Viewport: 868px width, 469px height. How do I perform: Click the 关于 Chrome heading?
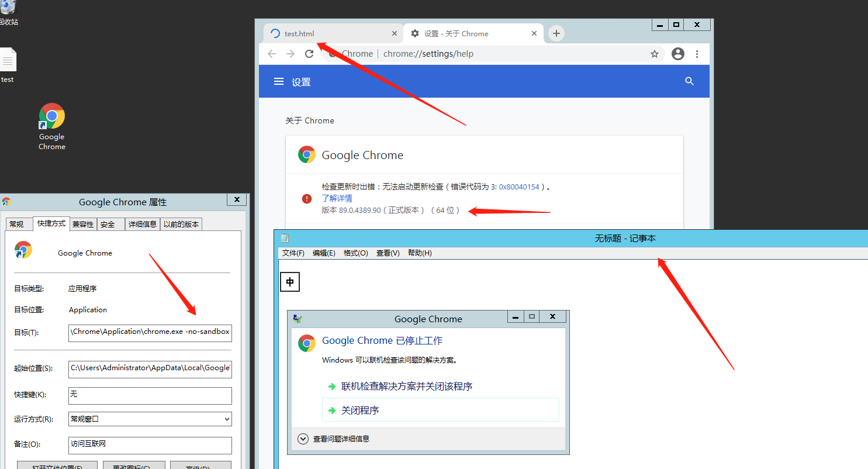coord(310,120)
